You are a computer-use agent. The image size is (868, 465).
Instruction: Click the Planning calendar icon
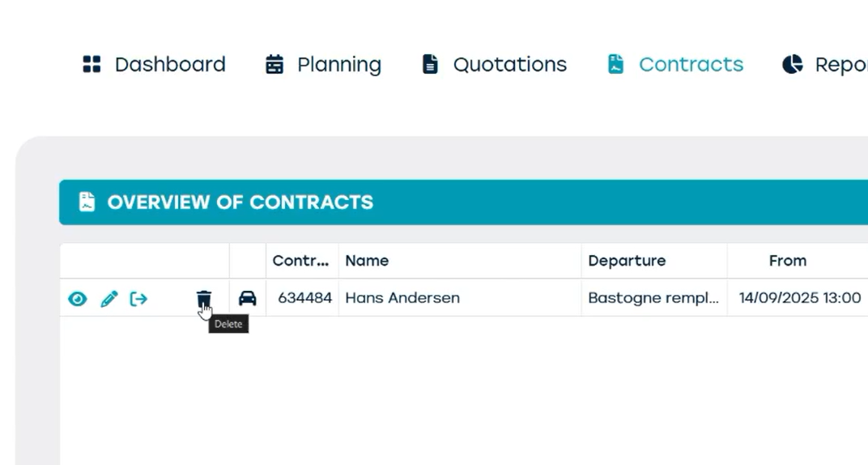pos(274,65)
